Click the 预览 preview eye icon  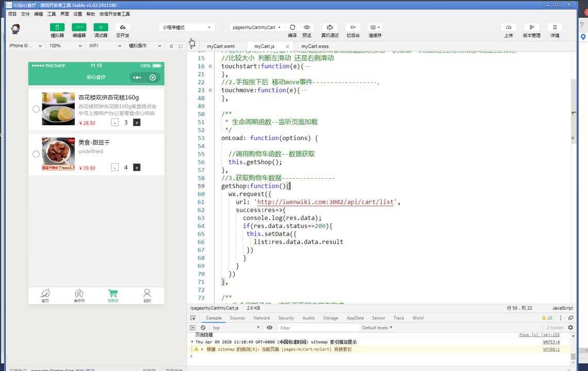click(x=307, y=27)
